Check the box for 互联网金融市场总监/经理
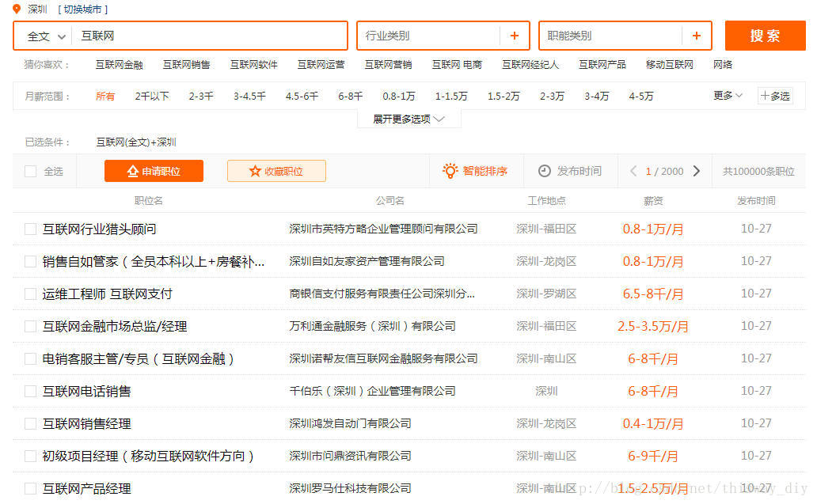Screen dimensions: 817x504 coord(31,327)
